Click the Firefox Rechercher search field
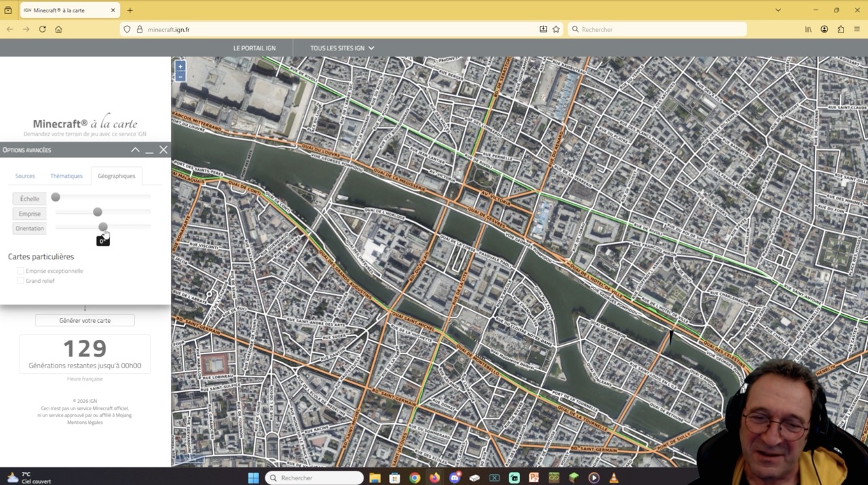The image size is (868, 485). tap(658, 29)
